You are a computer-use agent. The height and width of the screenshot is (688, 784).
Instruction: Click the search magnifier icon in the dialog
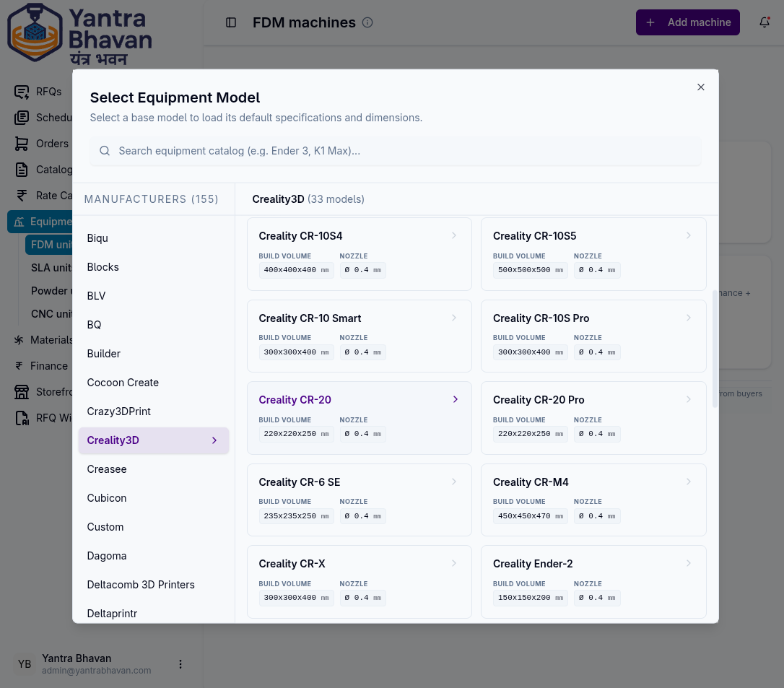105,151
